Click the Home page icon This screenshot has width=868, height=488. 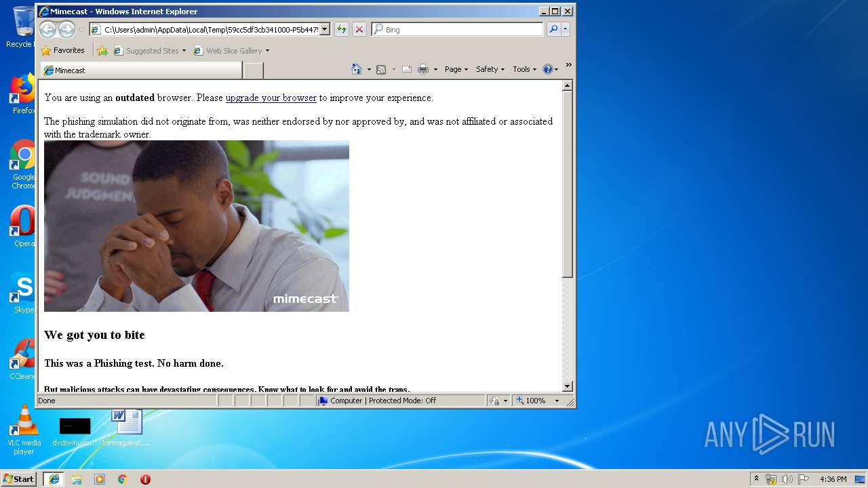[357, 69]
